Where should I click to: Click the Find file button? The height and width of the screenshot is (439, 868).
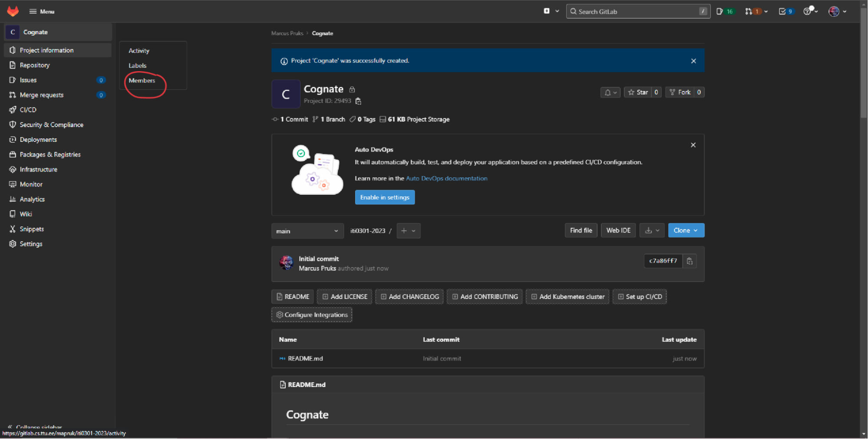point(581,230)
